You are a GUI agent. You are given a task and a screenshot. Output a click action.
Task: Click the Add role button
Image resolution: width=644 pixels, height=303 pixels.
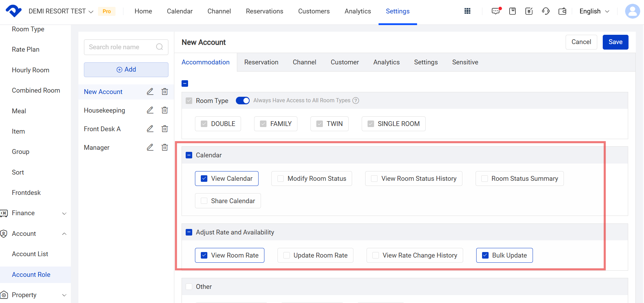(126, 70)
